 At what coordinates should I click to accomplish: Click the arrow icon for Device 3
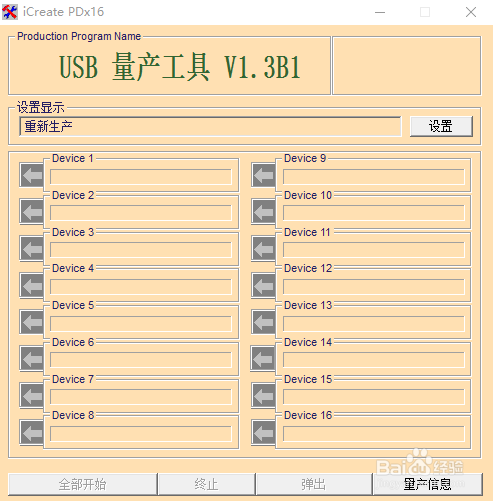(32, 248)
